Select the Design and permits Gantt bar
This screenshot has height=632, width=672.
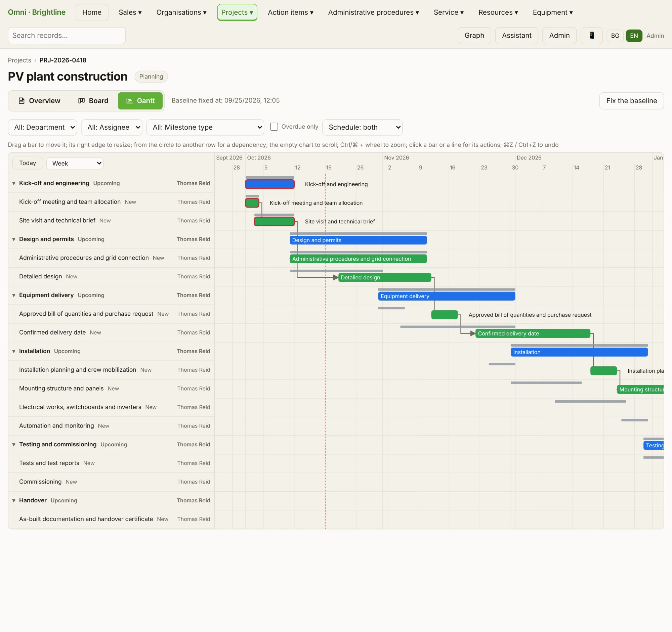click(x=358, y=240)
